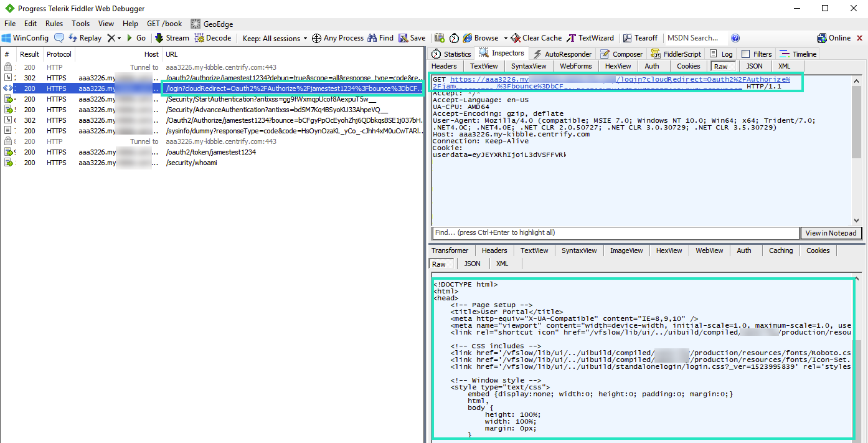The width and height of the screenshot is (868, 443).
Task: Toggle Decode mode in toolbar
Action: (212, 38)
